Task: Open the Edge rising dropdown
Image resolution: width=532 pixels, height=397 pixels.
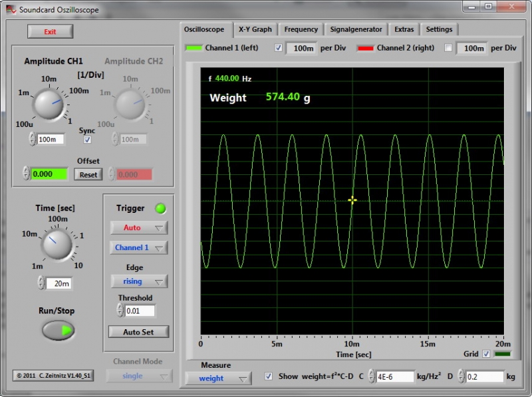Action: coord(138,281)
